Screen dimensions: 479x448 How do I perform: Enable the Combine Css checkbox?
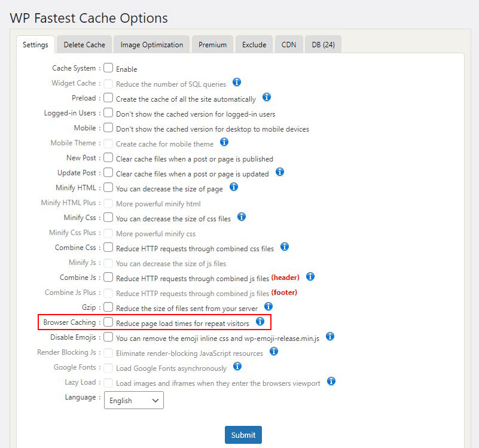pos(108,248)
